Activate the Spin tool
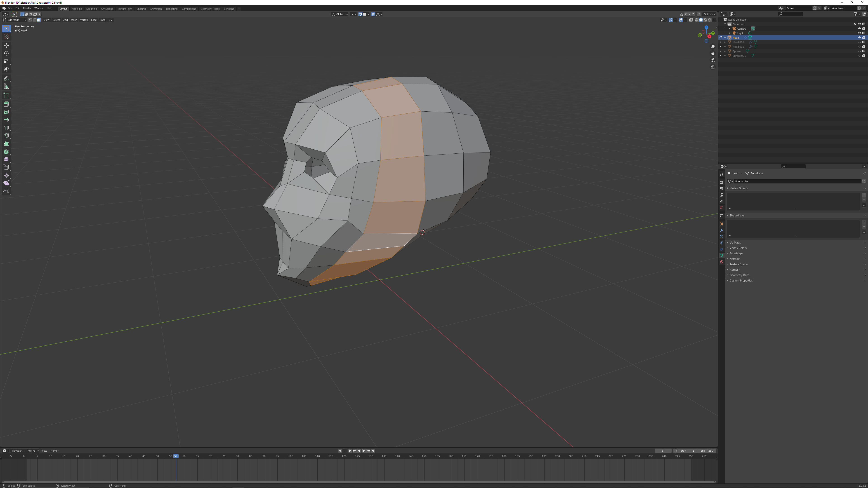 [x=6, y=152]
